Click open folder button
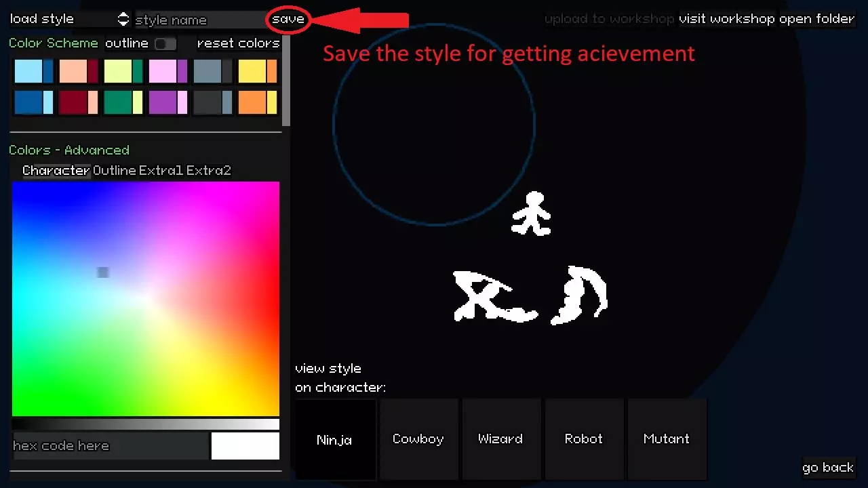The image size is (868, 488). click(816, 19)
